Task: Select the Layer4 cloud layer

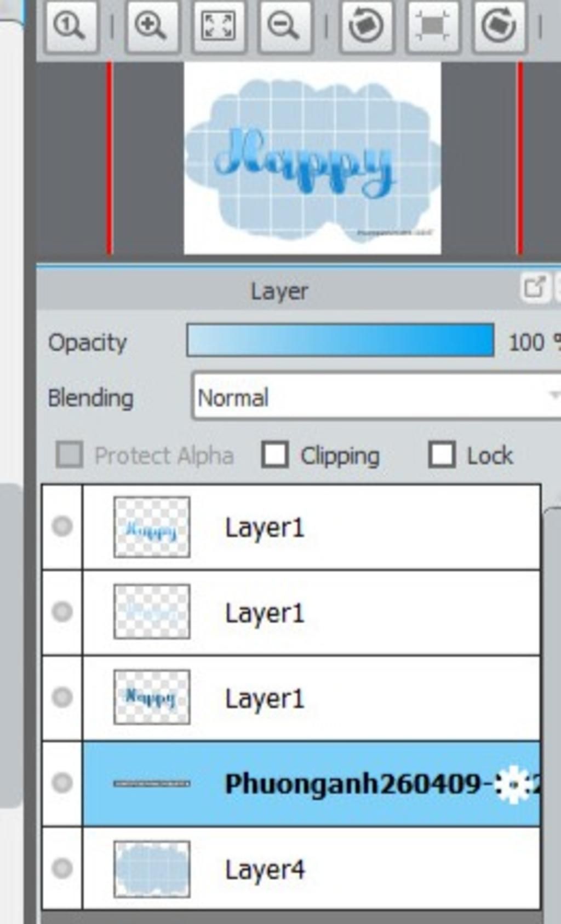Action: point(311,869)
